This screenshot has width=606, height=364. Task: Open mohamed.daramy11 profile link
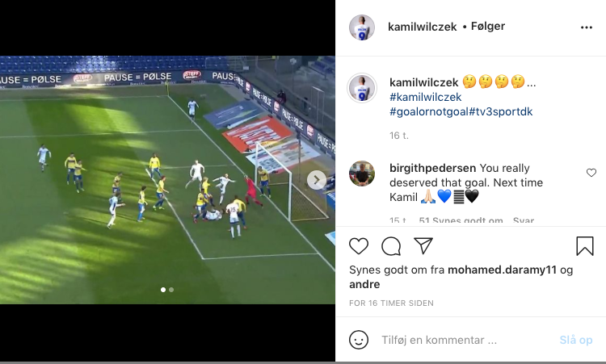pyautogui.click(x=502, y=270)
